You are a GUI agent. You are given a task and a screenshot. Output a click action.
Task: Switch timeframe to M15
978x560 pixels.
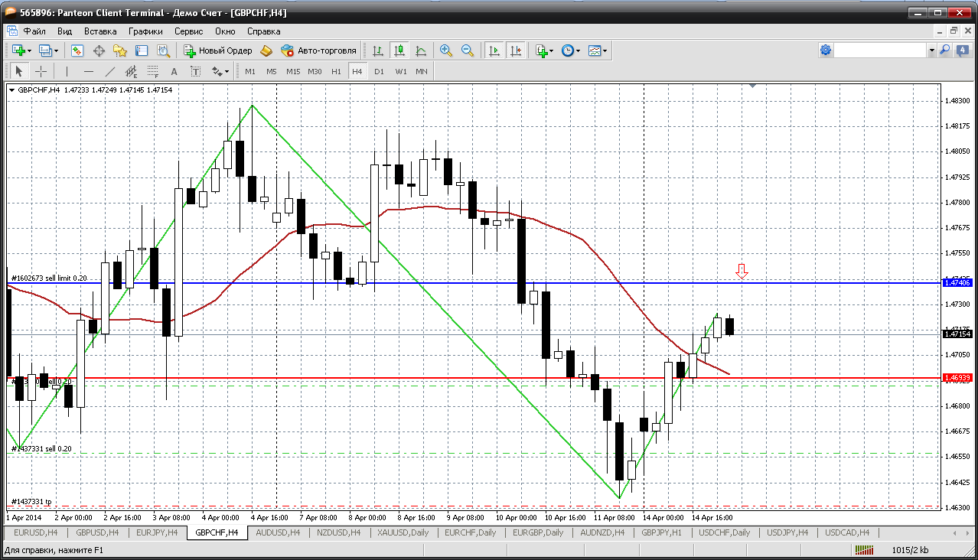click(x=293, y=71)
